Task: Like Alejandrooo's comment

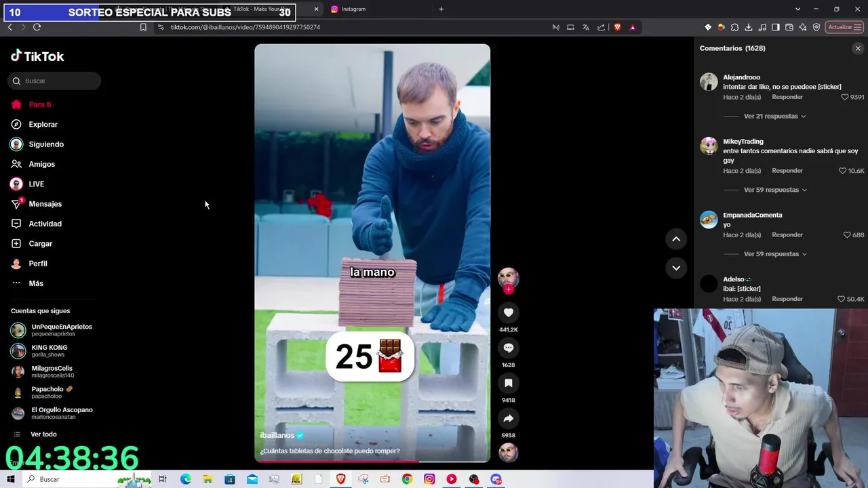Action: tap(845, 97)
